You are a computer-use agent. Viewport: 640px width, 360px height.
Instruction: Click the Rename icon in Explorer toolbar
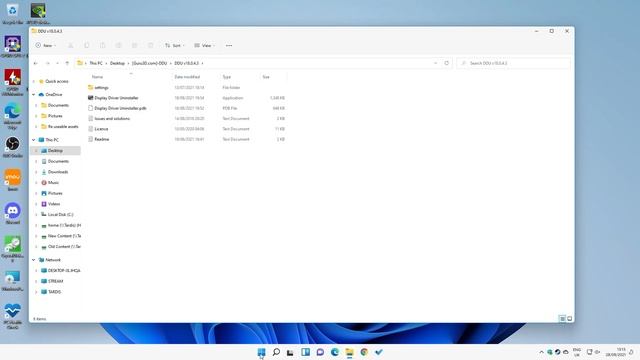(118, 45)
